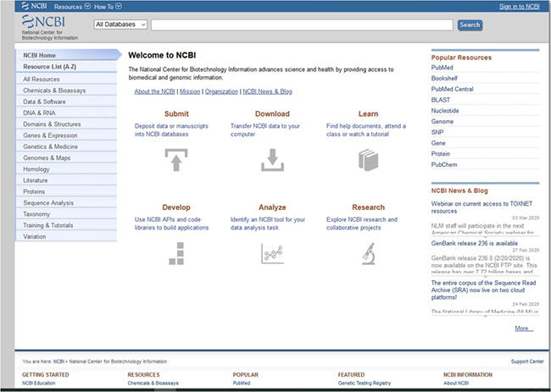Click Sign in to NCBI link

coord(520,6)
